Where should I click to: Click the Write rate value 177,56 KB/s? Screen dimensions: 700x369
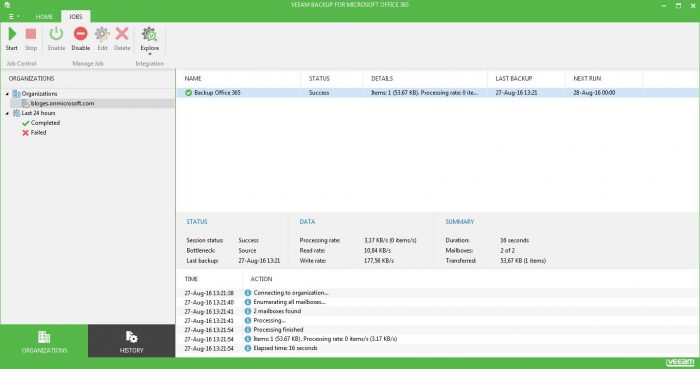(379, 261)
